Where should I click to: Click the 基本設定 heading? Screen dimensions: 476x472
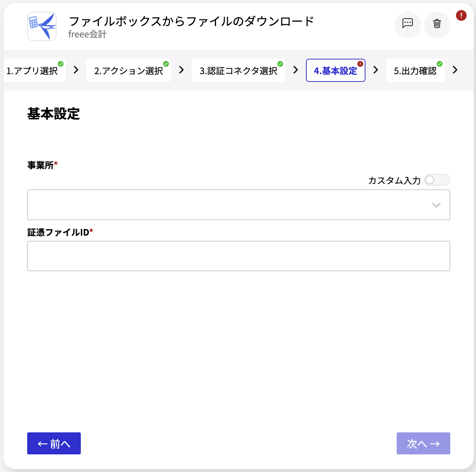(54, 114)
